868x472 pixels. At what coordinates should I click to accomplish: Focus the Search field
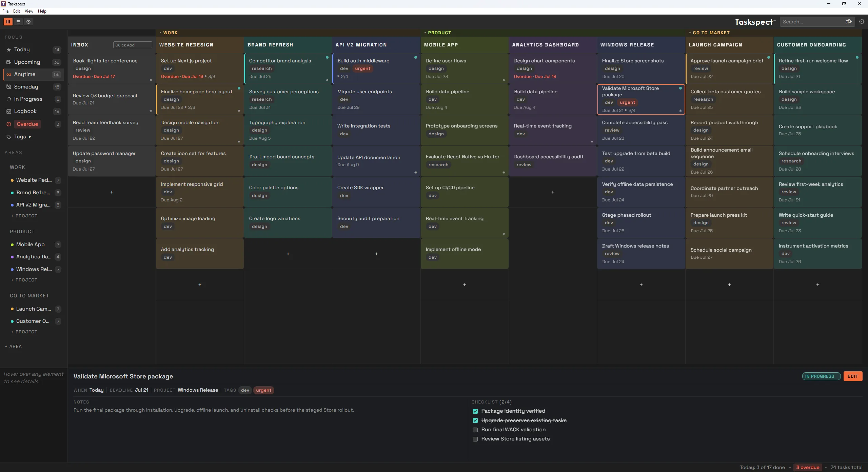point(817,22)
